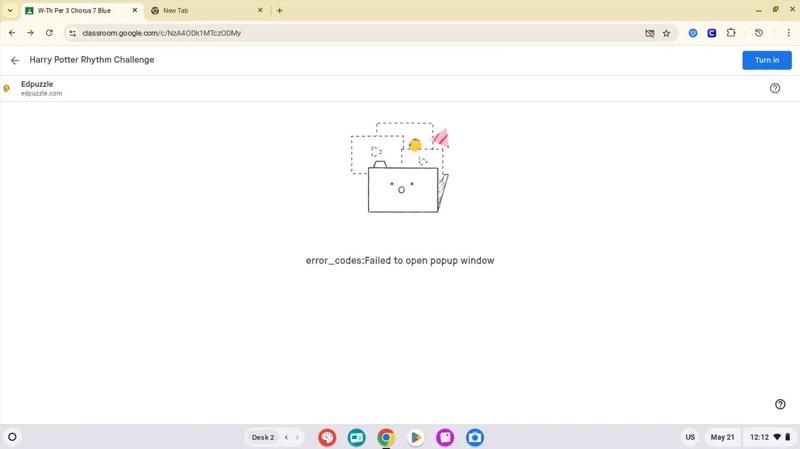Click the Turn in button
Screen dimensions: 800x449
click(x=767, y=60)
